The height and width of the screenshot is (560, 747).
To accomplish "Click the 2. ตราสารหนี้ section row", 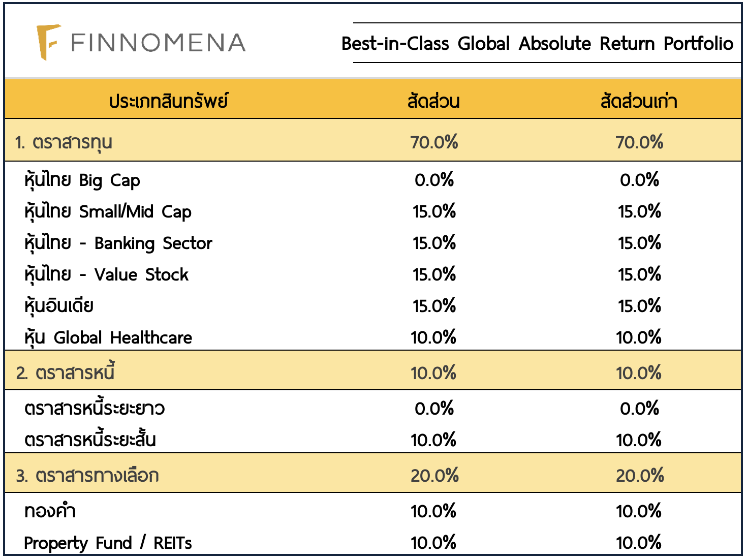I will click(65, 372).
